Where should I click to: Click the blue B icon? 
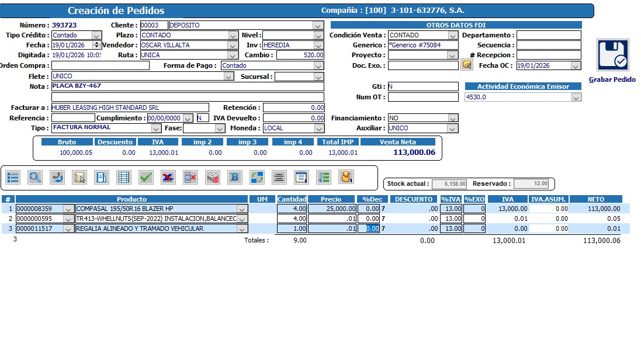tap(234, 177)
